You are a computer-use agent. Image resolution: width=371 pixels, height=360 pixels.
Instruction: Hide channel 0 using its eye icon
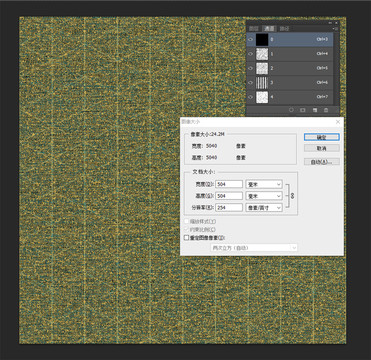[251, 40]
